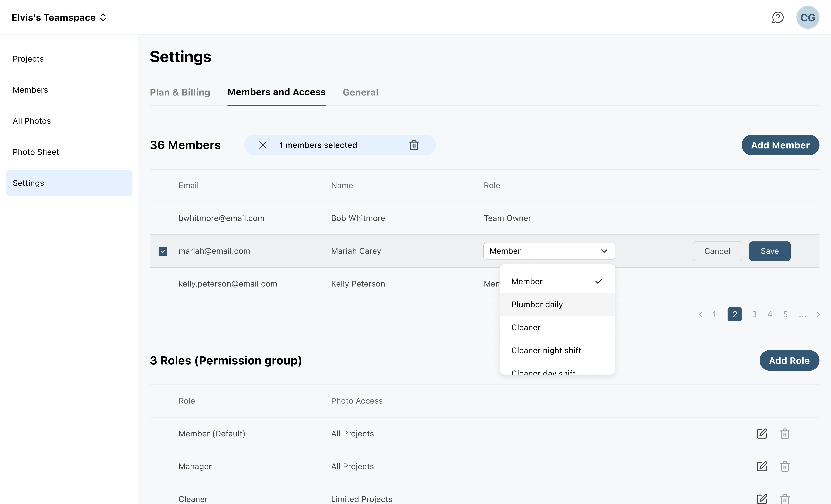Choose the checked Member option in dropdown
This screenshot has width=831, height=504.
pos(557,281)
